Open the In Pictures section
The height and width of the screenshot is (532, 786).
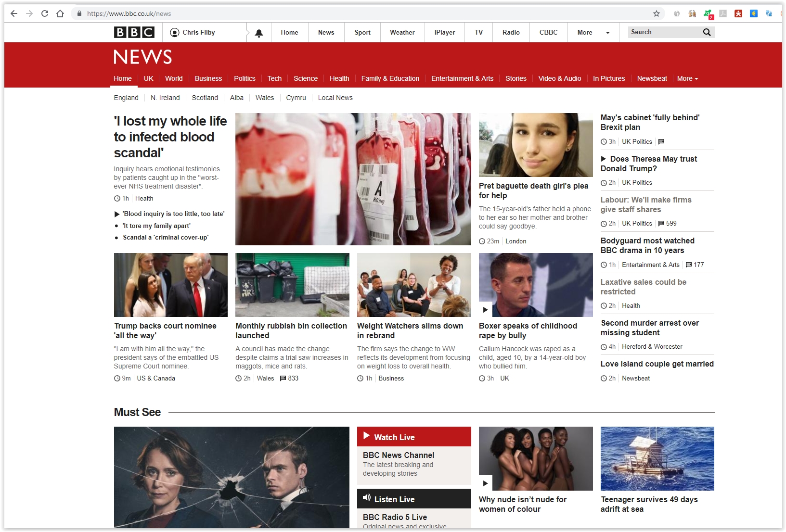click(x=609, y=78)
